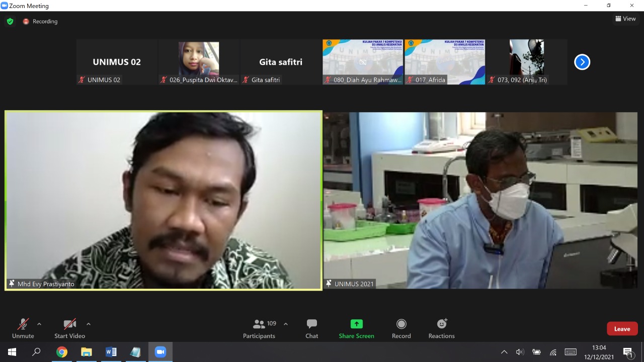Open the clock showing 13:04
The image size is (644, 362).
pos(599,352)
